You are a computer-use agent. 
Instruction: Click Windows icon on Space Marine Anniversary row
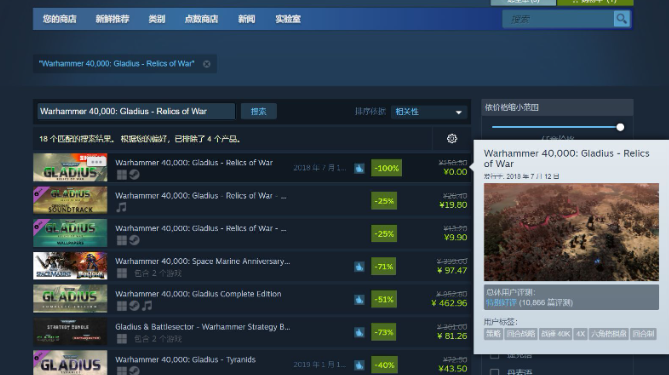pos(122,273)
